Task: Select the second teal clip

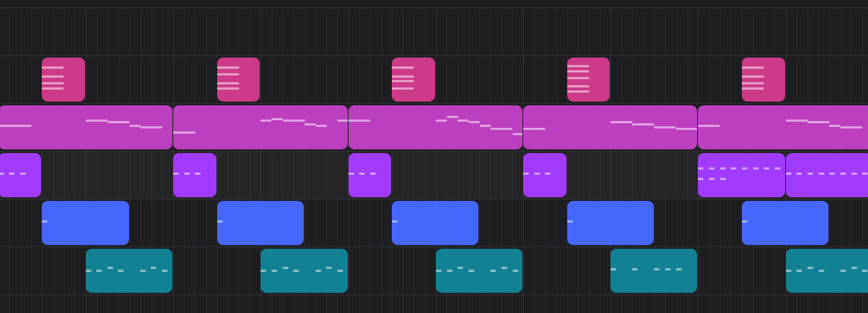Action: (x=304, y=271)
